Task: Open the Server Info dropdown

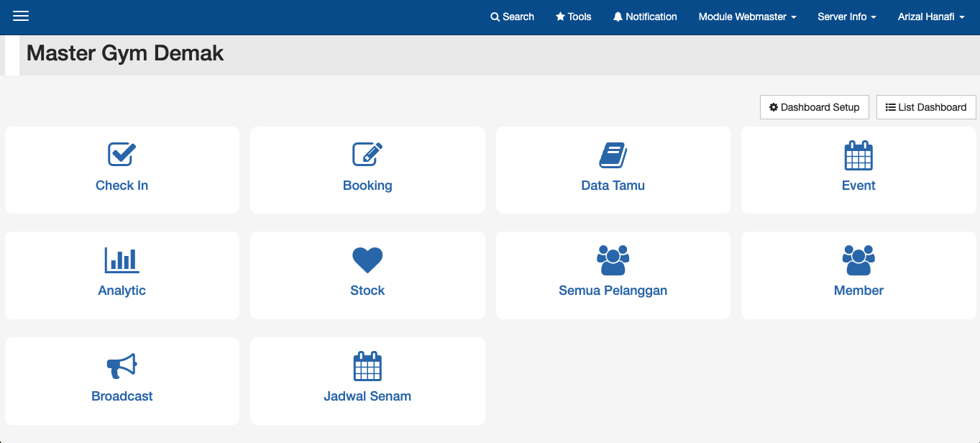Action: tap(846, 17)
